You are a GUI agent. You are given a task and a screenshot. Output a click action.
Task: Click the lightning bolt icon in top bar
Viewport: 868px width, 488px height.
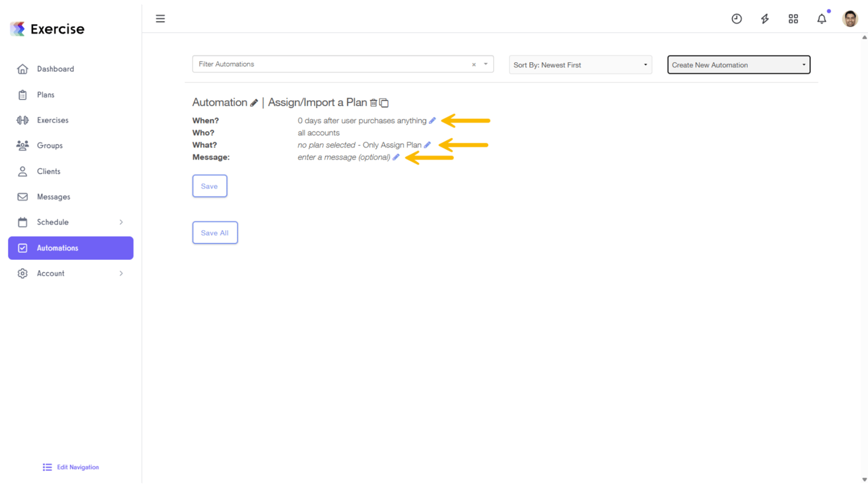click(x=764, y=18)
